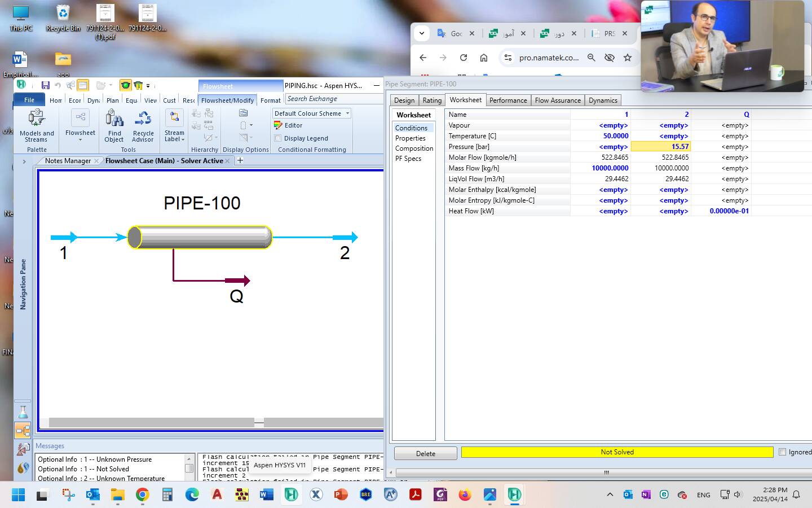The image size is (812, 508).
Task: Select Notes Manager document tab
Action: pos(68,161)
